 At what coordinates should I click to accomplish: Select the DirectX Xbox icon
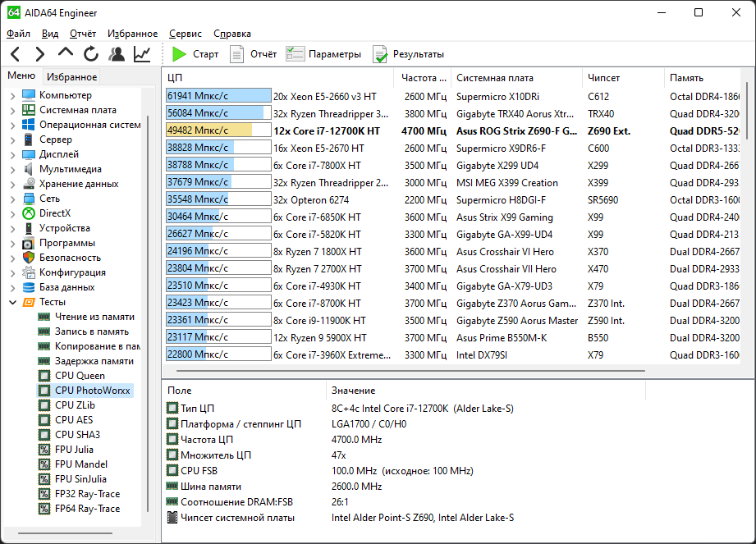point(29,213)
